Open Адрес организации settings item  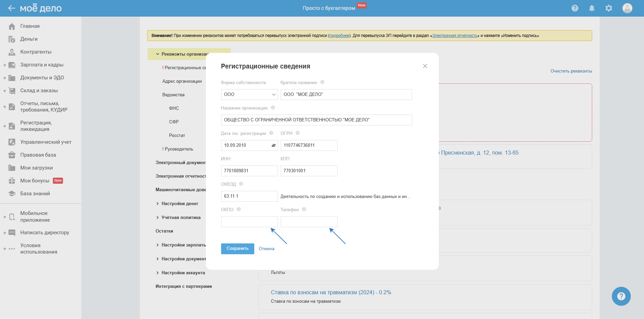coord(182,81)
